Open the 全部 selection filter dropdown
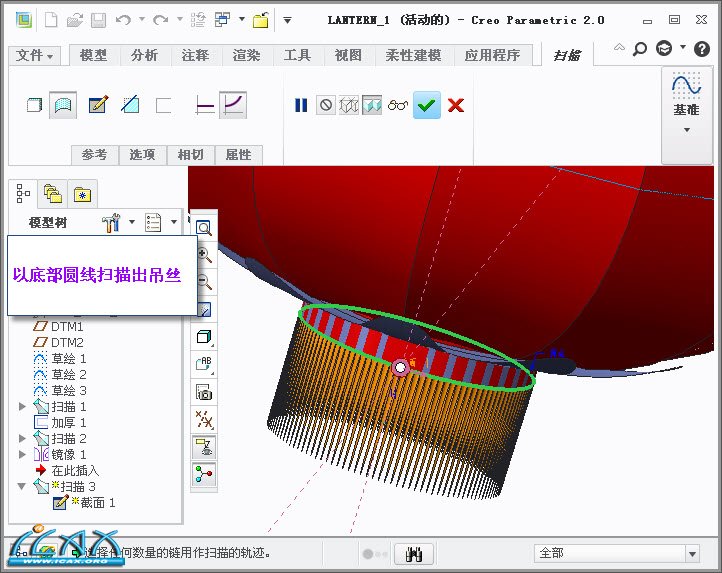Viewport: 722px width, 573px height. point(691,553)
